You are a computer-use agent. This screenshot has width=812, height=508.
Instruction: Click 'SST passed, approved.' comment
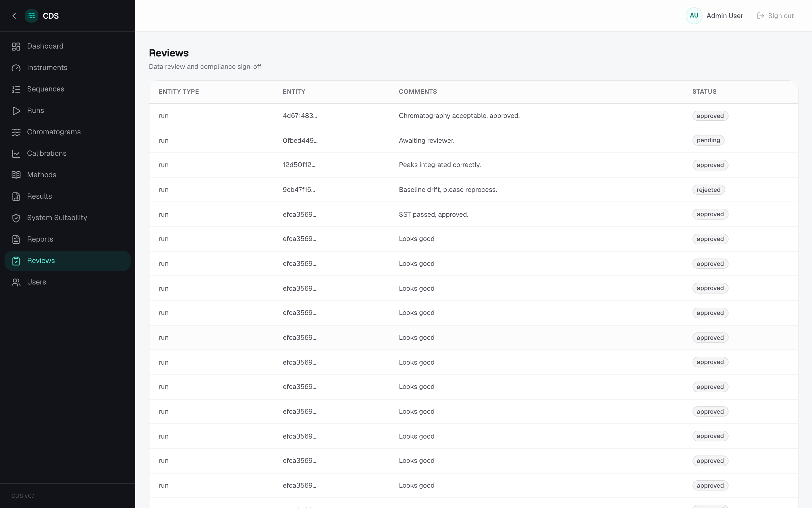pos(433,215)
